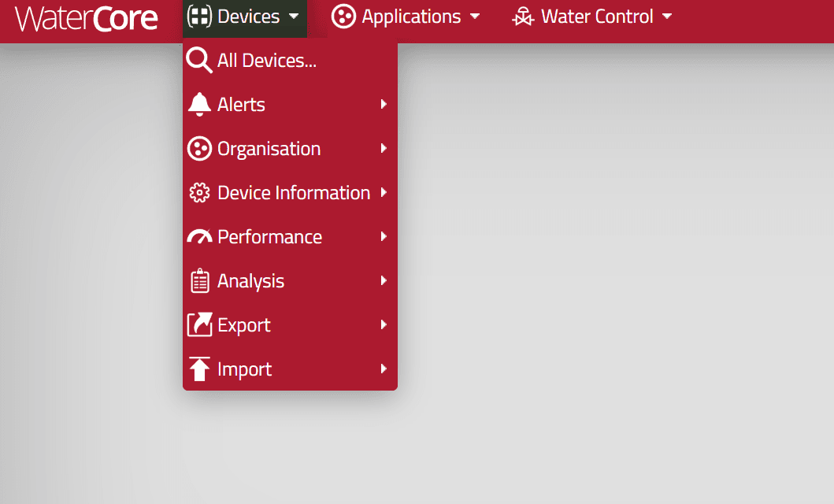Expand the Alerts submenu chevron

click(x=384, y=104)
